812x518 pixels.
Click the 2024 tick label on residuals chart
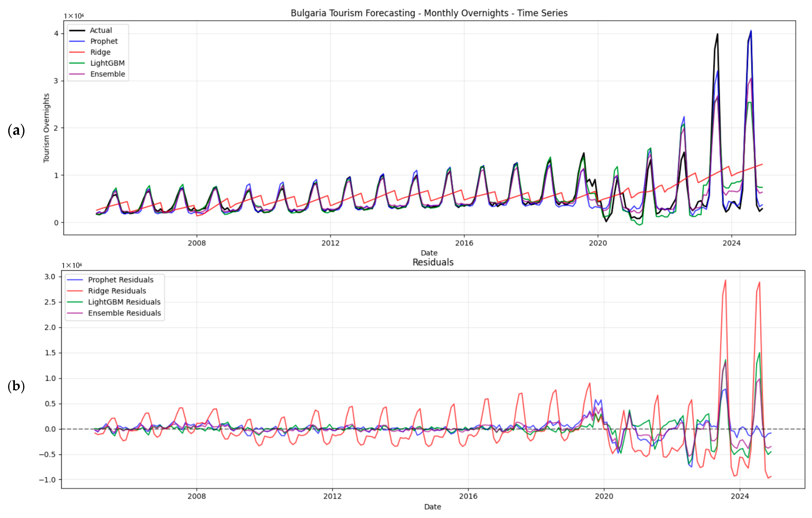tap(740, 496)
